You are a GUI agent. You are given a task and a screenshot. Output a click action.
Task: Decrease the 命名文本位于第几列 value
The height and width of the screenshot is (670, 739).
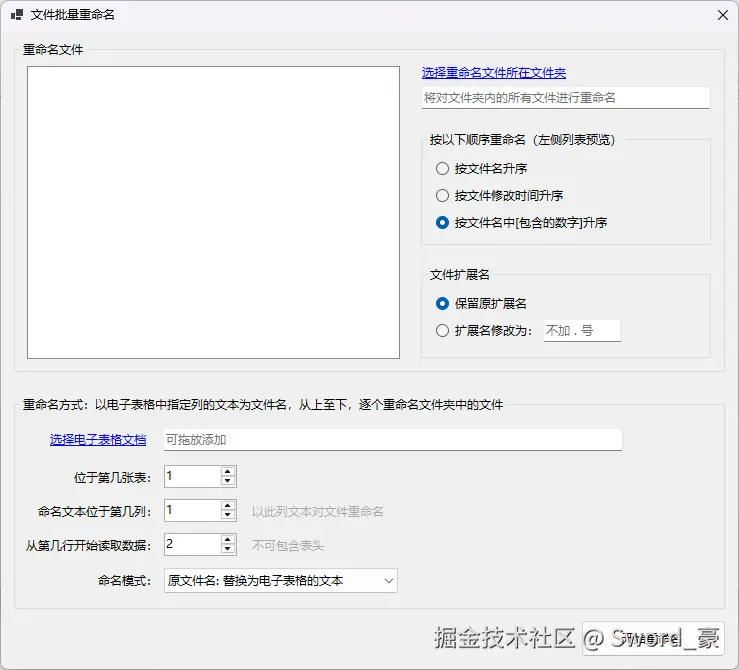click(x=228, y=515)
